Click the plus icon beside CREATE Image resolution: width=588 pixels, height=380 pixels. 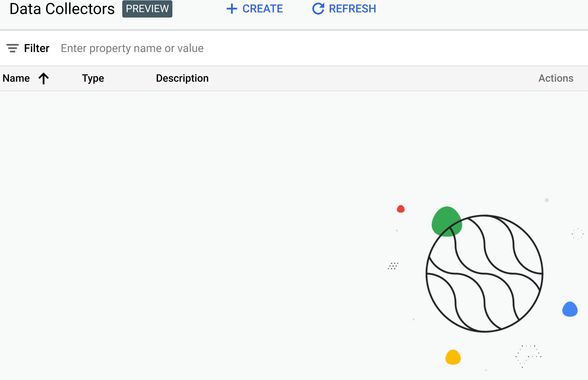232,9
